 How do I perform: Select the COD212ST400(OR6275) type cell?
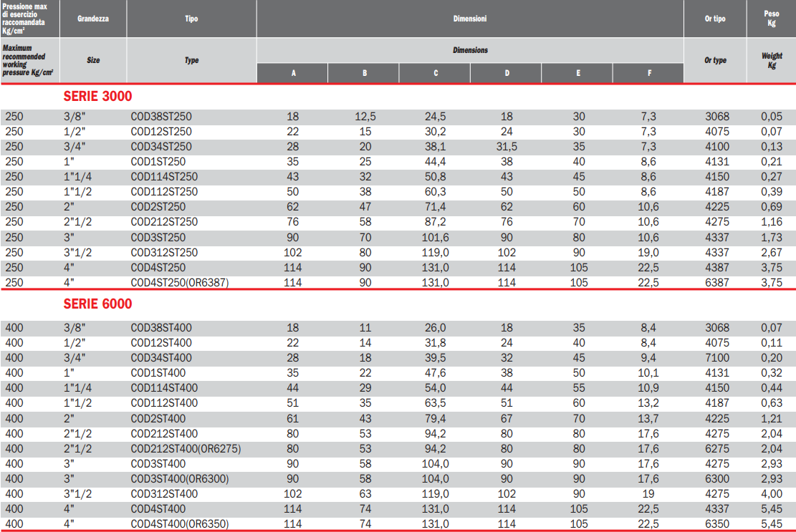186,449
